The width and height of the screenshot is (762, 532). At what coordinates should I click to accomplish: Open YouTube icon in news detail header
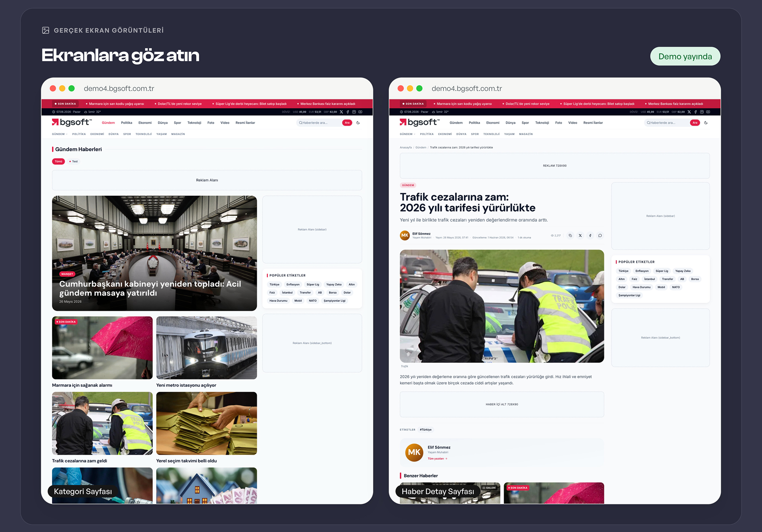(708, 112)
